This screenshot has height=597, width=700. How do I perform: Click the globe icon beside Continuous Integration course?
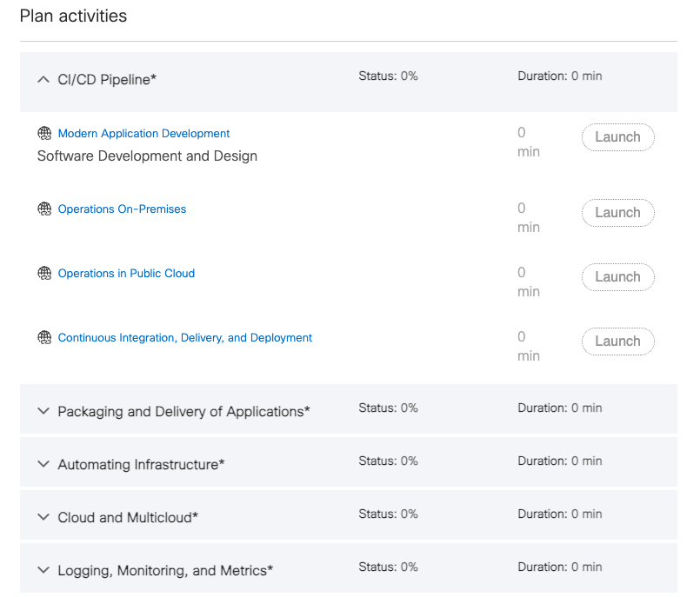pos(44,337)
